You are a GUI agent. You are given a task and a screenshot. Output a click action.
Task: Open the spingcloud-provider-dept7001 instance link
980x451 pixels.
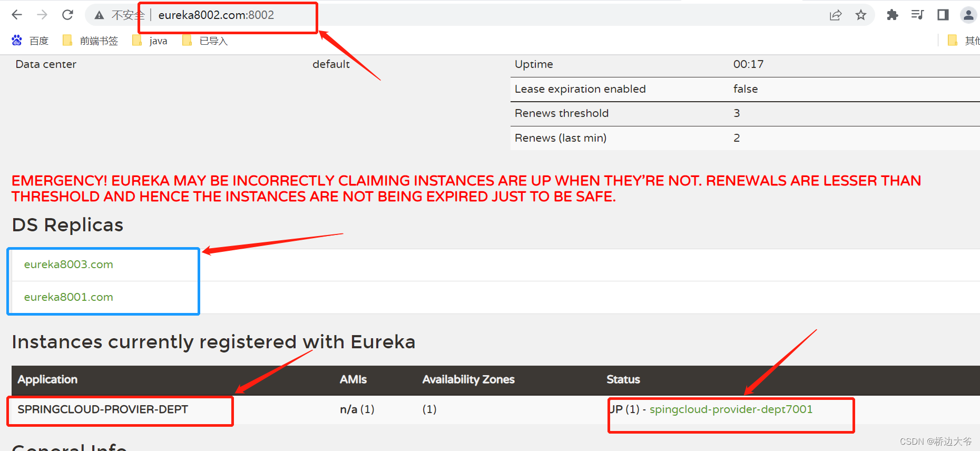pos(731,409)
